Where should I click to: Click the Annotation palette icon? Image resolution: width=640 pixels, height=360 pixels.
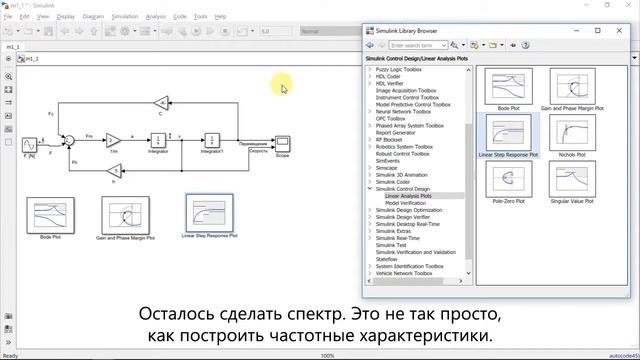point(9,116)
